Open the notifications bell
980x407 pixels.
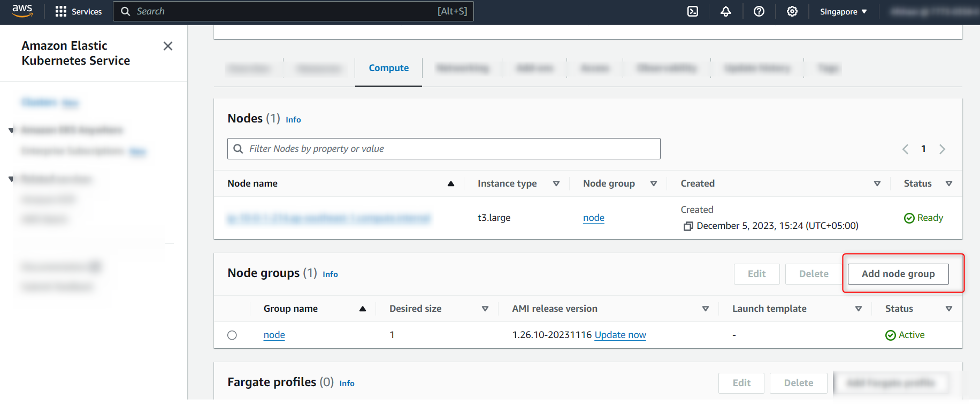coord(726,11)
